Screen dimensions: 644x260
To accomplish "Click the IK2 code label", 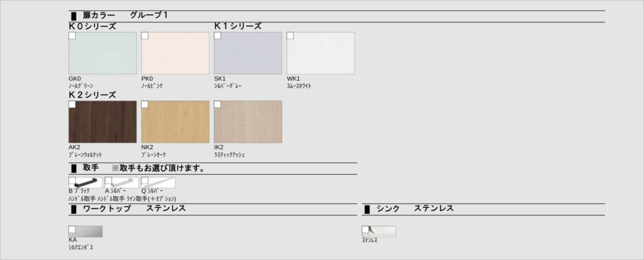I will pos(219,147).
